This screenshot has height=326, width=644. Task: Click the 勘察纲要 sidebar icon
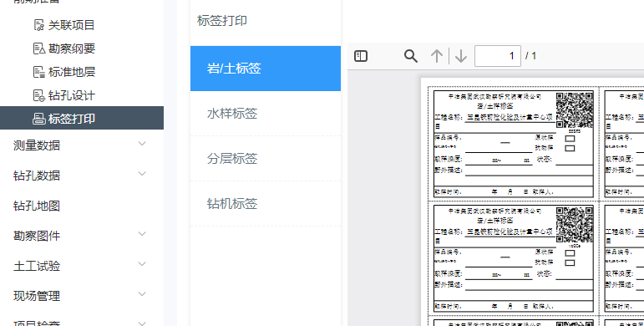pyautogui.click(x=38, y=48)
